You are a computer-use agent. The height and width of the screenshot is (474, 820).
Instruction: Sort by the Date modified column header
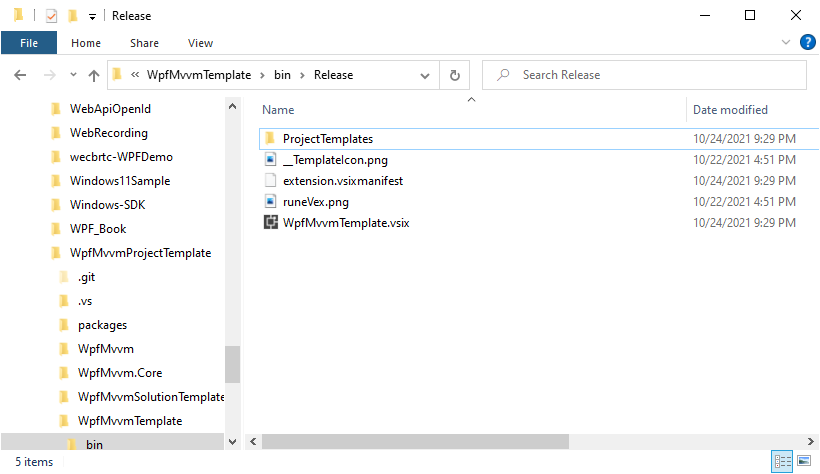pos(730,110)
